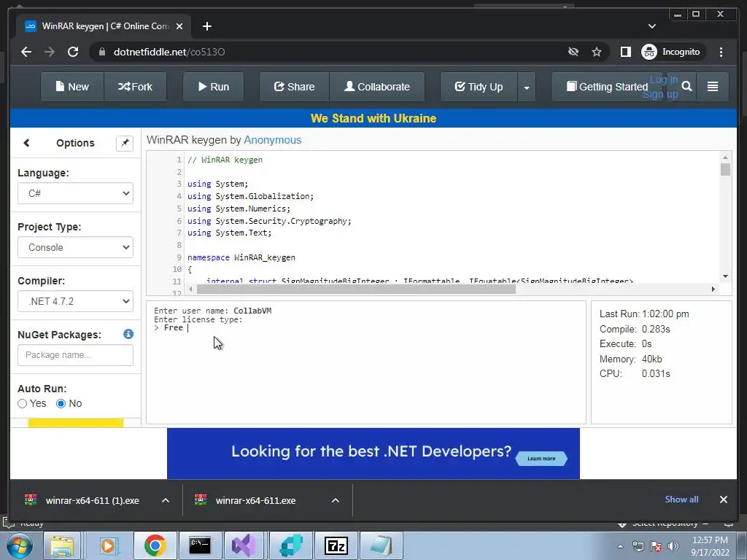The image size is (747, 560).
Task: Select Auto Run No radio button
Action: click(61, 404)
